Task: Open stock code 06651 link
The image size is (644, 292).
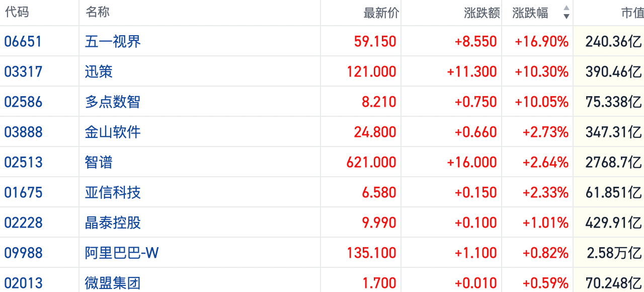Action: click(x=23, y=41)
